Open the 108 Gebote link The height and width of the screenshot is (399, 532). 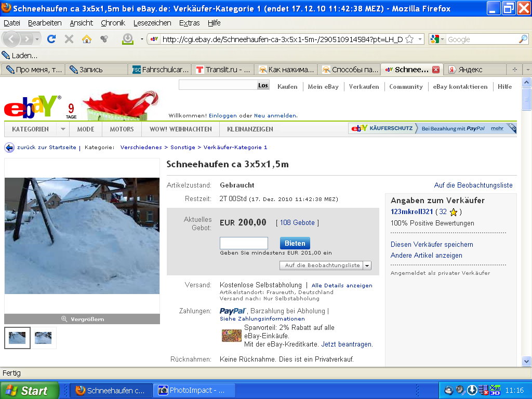click(x=297, y=222)
